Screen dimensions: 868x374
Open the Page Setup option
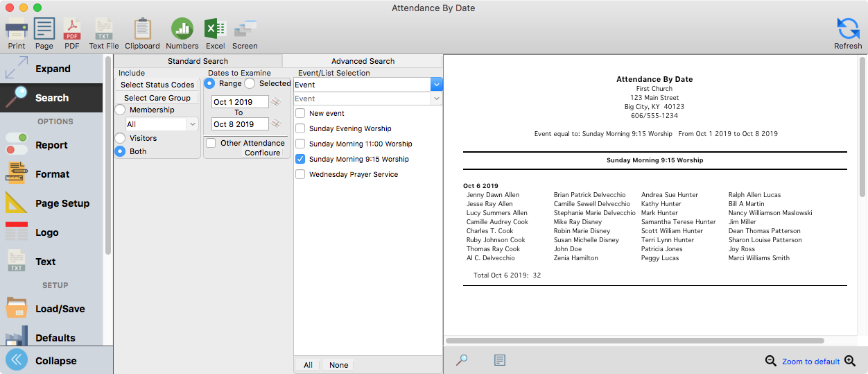pyautogui.click(x=62, y=203)
